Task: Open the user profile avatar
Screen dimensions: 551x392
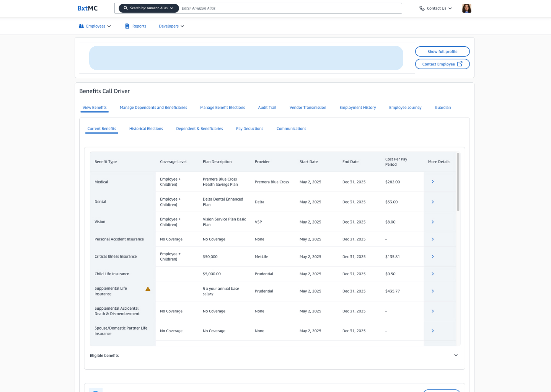Action: pyautogui.click(x=466, y=8)
